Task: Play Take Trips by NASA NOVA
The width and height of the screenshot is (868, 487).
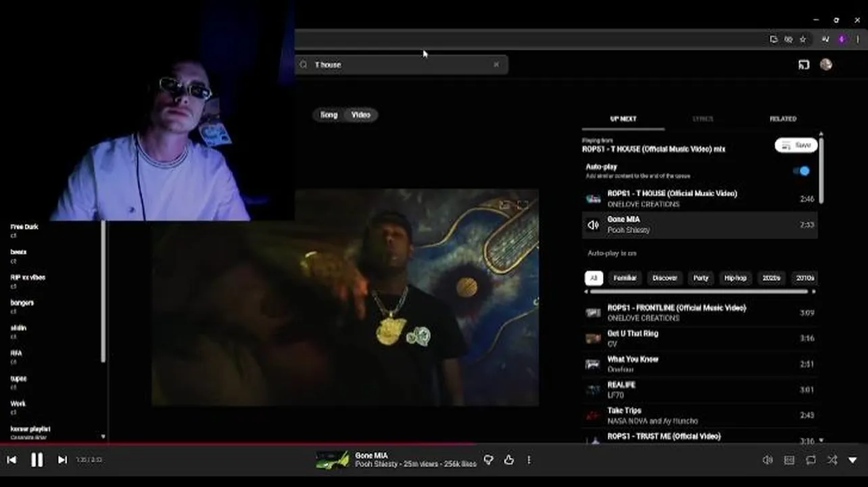Action: [700, 415]
